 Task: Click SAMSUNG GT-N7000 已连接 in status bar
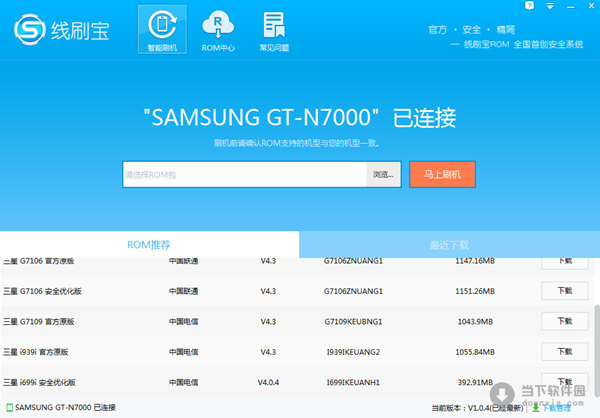[x=65, y=407]
